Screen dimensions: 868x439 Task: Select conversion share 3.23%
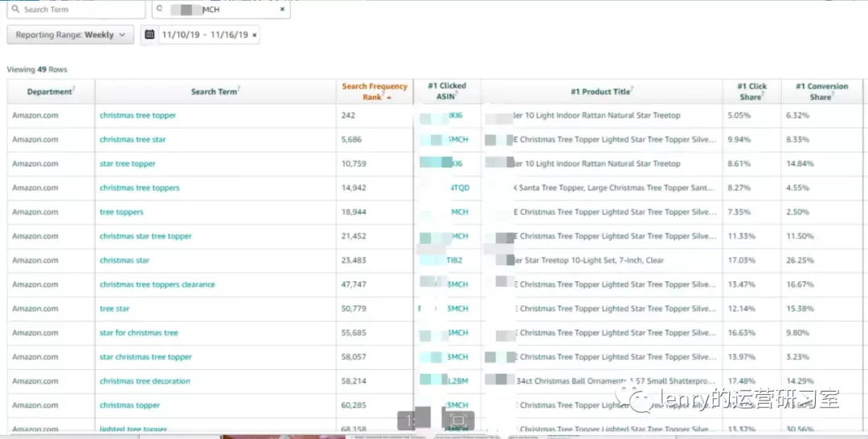coord(798,357)
